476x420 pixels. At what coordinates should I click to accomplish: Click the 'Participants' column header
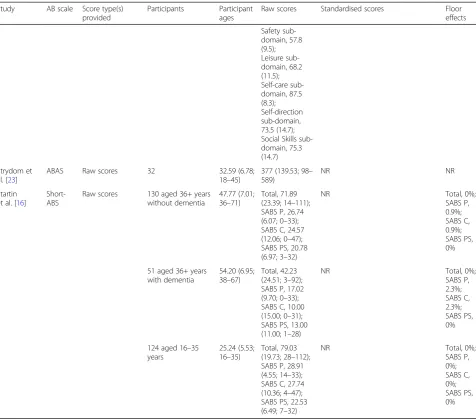tap(165, 9)
